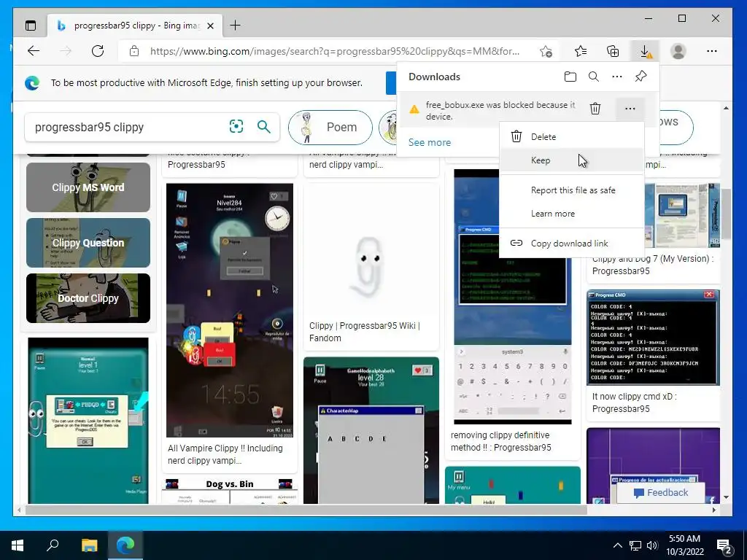This screenshot has width=747, height=560.
Task: Refresh the current page
Action: click(98, 51)
